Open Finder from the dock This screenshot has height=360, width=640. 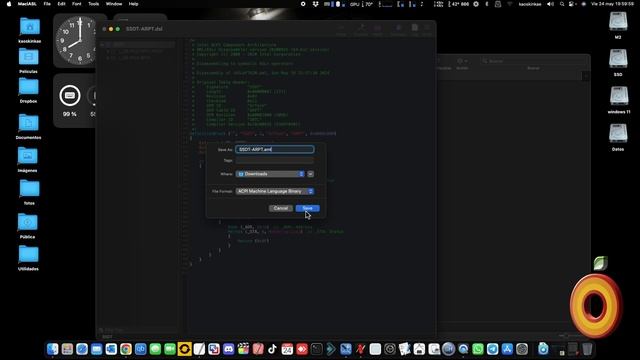point(52,349)
